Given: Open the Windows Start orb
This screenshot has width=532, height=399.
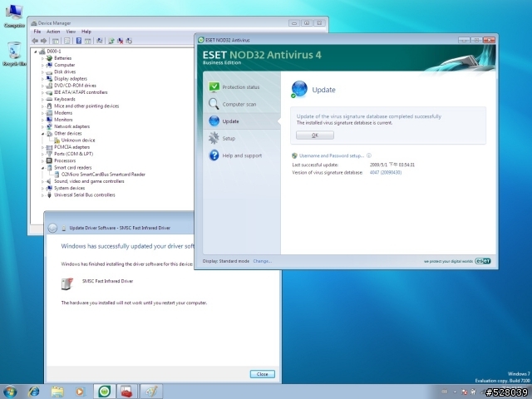Looking at the screenshot, I should pyautogui.click(x=10, y=392).
